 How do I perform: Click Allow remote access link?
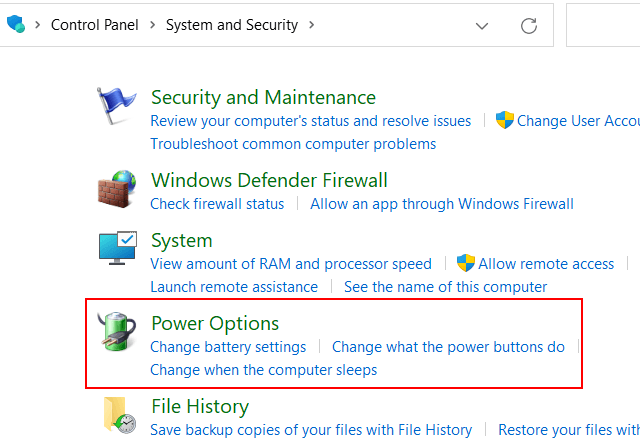pyautogui.click(x=546, y=264)
